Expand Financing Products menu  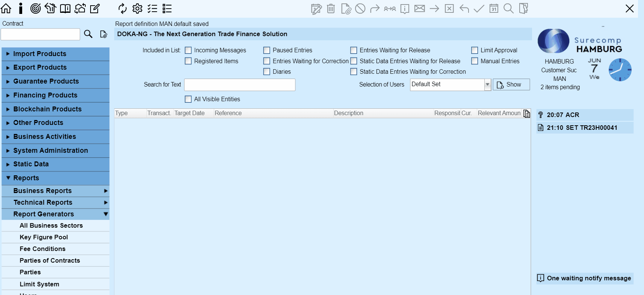point(56,95)
